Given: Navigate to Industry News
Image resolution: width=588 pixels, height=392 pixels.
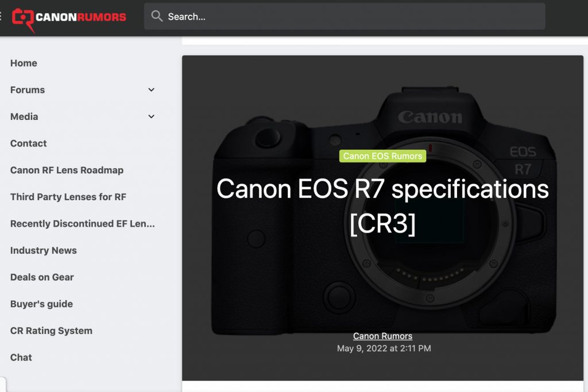Looking at the screenshot, I should pos(43,251).
